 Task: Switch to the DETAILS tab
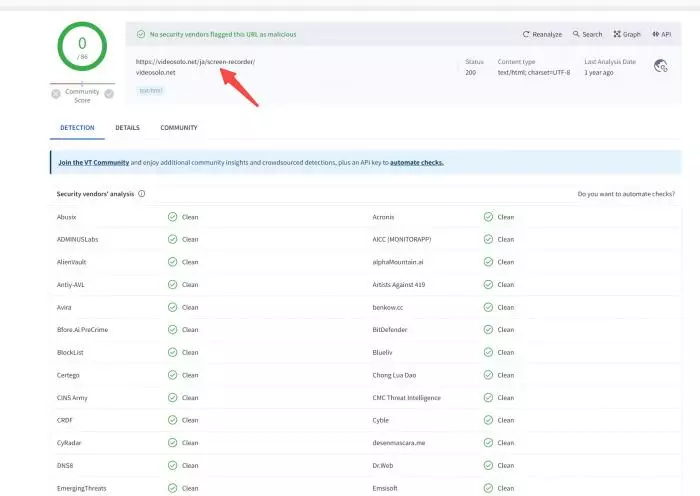coord(127,128)
